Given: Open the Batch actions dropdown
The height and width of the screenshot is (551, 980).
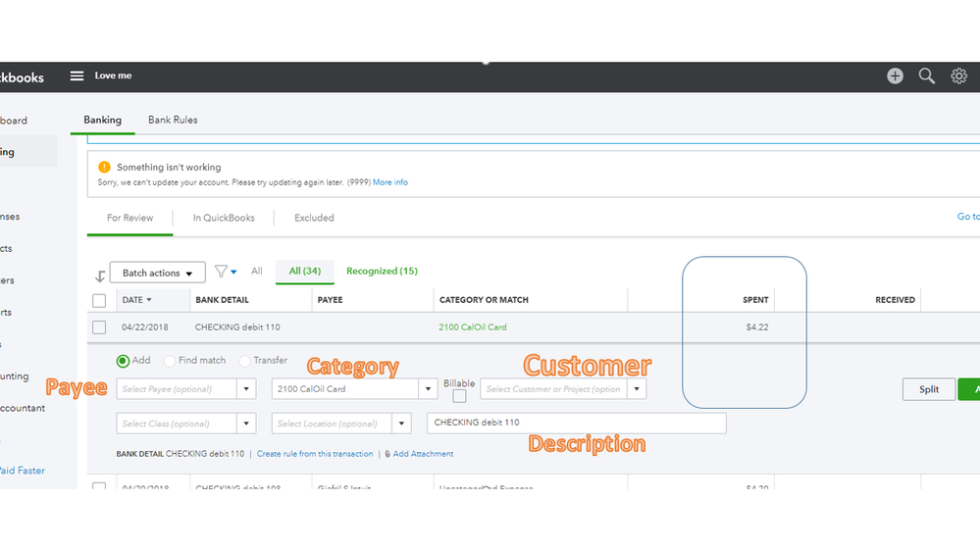Looking at the screenshot, I should (x=158, y=273).
